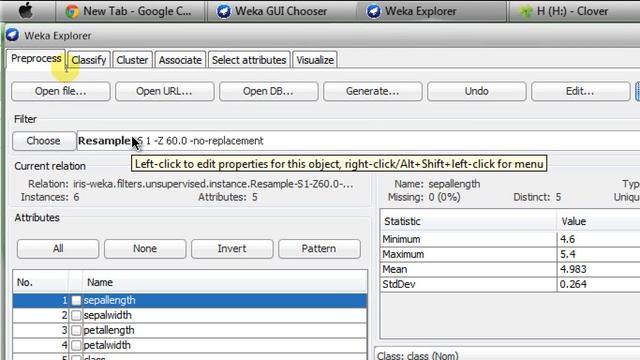Click the Pattern button
This screenshot has height=360, width=640.
319,249
